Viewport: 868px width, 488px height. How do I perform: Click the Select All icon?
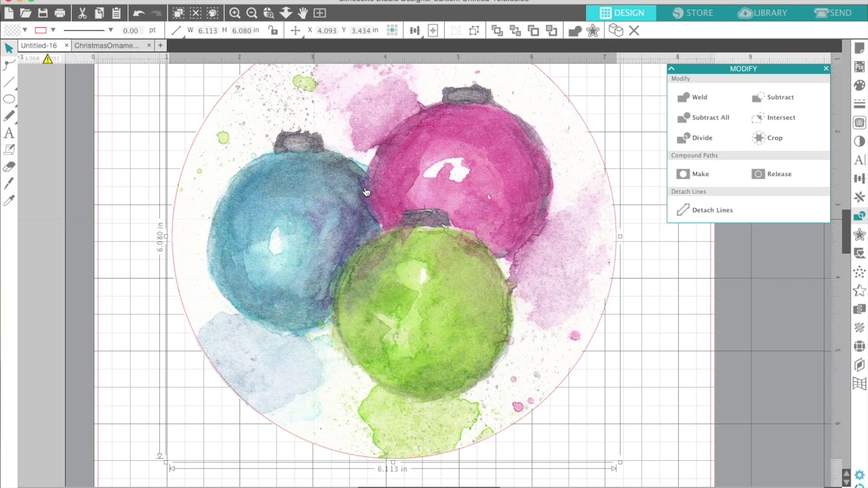[x=178, y=13]
